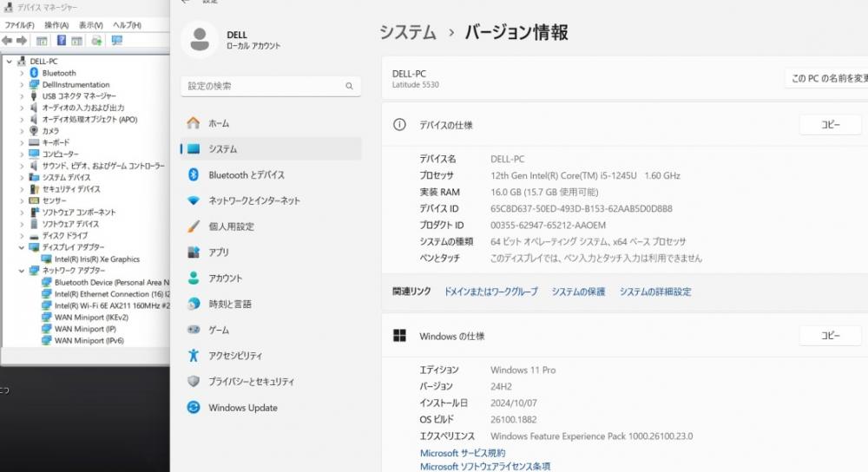This screenshot has width=868, height=472.
Task: Click Windows logo beside Windows の仕様
Action: click(399, 336)
